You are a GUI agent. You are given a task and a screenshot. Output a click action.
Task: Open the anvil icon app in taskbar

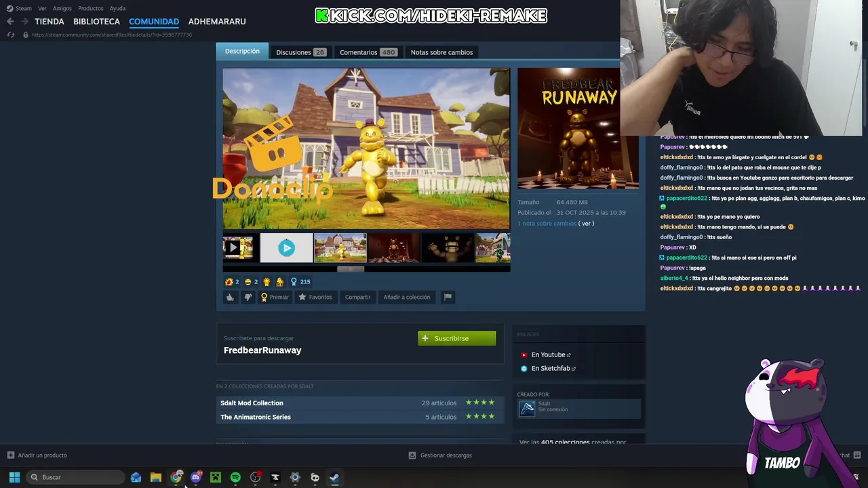click(275, 477)
